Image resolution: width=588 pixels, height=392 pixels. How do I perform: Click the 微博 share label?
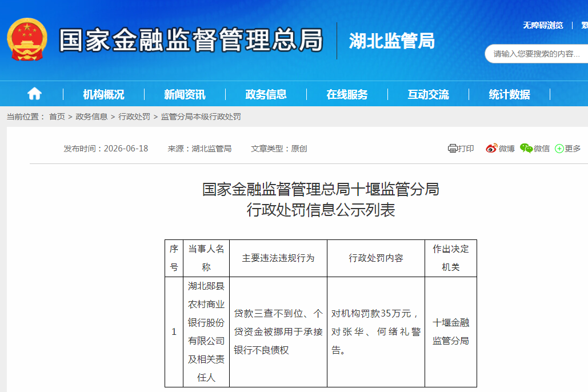507,149
